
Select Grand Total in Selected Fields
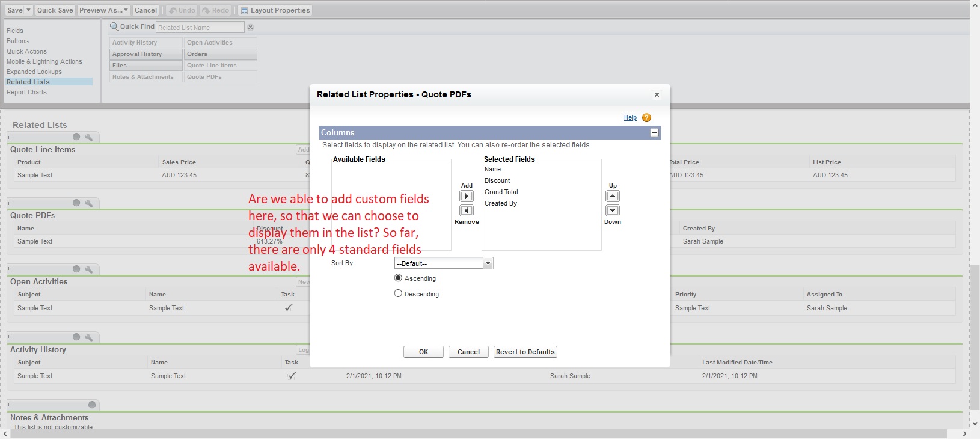pyautogui.click(x=501, y=192)
